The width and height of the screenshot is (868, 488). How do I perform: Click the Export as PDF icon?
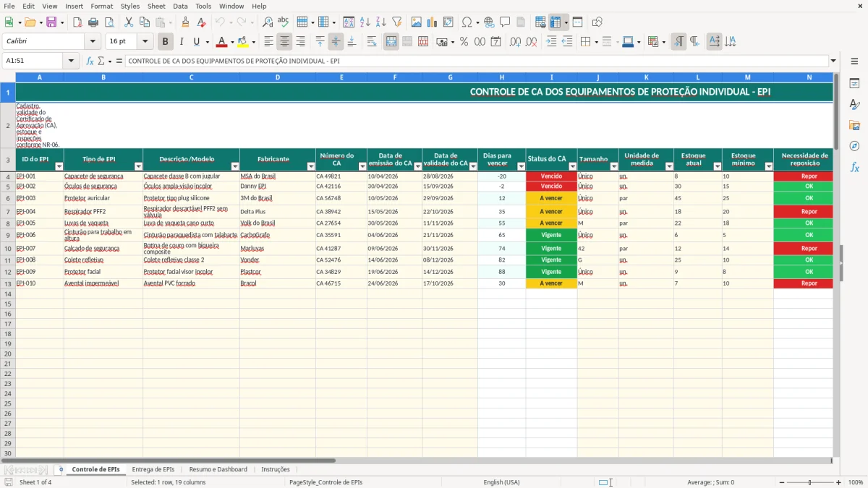77,22
